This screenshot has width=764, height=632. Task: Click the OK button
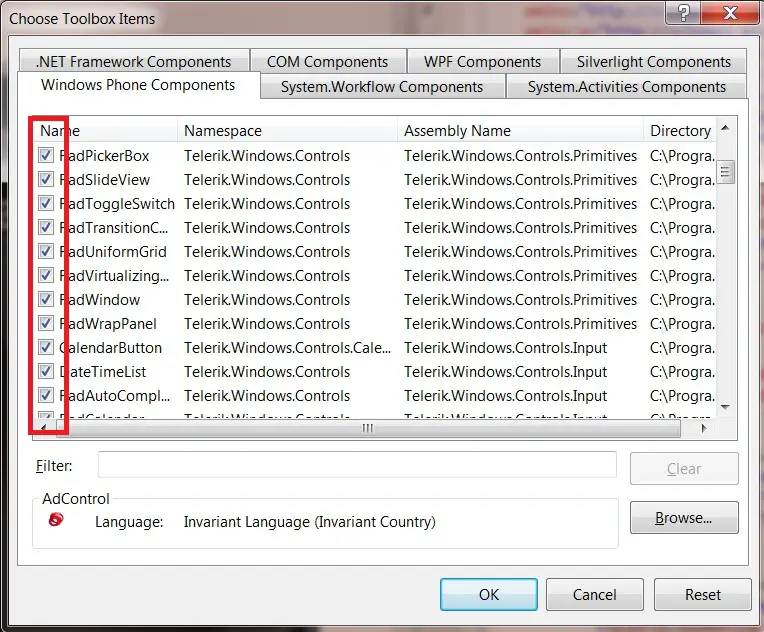489,594
